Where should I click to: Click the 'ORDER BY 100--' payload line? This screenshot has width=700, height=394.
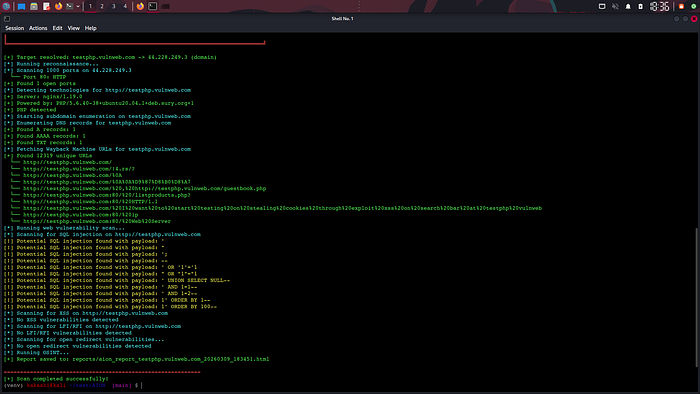pyautogui.click(x=110, y=307)
